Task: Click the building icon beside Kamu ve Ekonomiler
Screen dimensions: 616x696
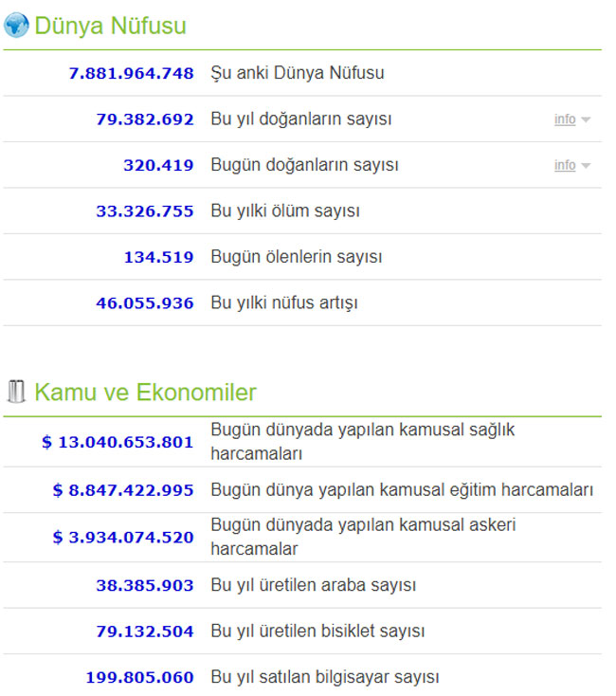Action: pos(16,392)
